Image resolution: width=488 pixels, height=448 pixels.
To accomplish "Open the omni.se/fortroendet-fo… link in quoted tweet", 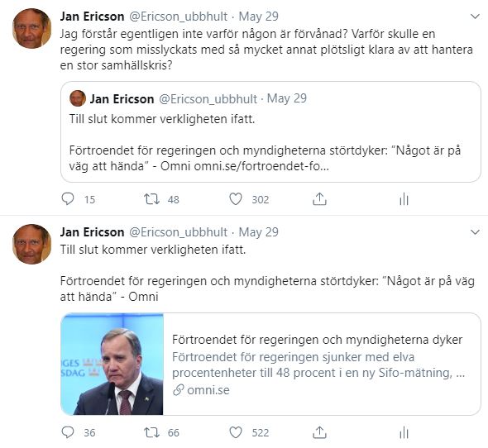I will 261,166.
